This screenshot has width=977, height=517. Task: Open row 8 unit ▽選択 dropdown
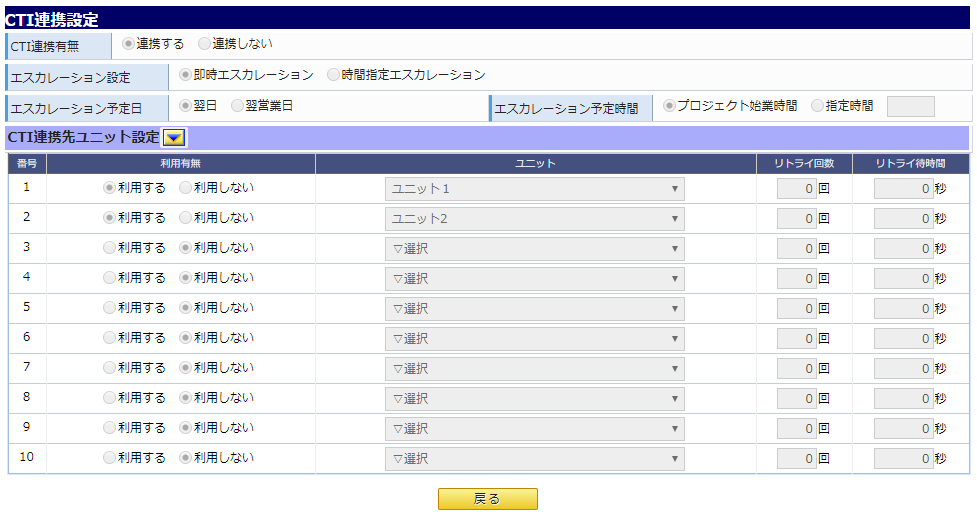[535, 399]
